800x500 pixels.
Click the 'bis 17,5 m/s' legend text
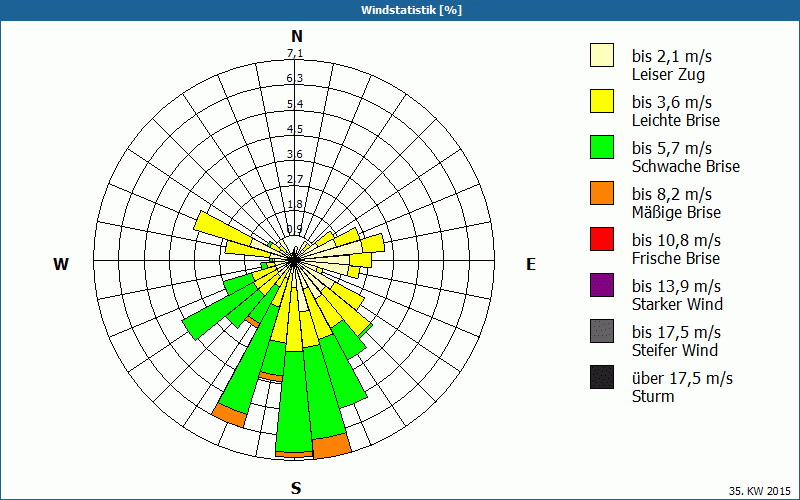[676, 332]
